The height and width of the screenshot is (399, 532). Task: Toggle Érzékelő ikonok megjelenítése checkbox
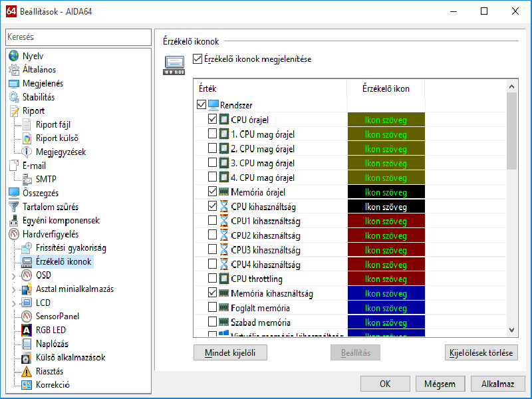[198, 59]
